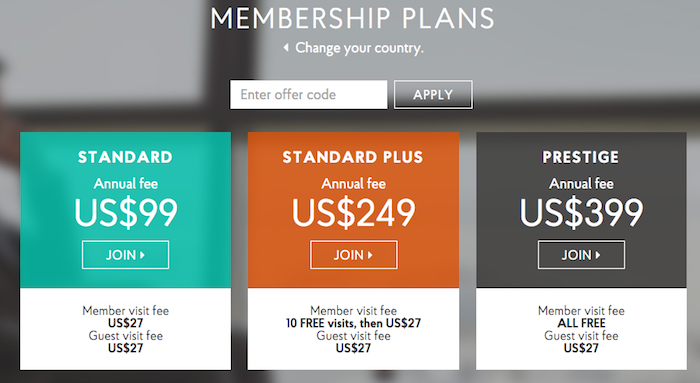This screenshot has height=383, width=700.
Task: Select the STANDARD PLUS plan heading
Action: click(x=353, y=157)
